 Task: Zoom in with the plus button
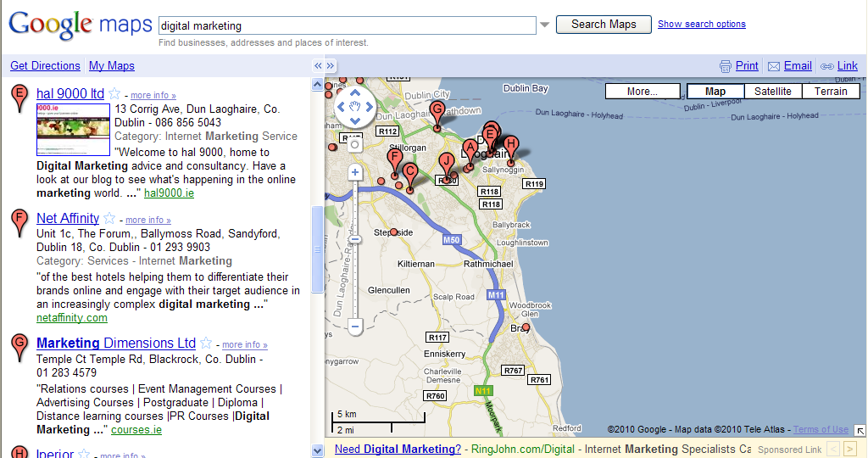[355, 173]
